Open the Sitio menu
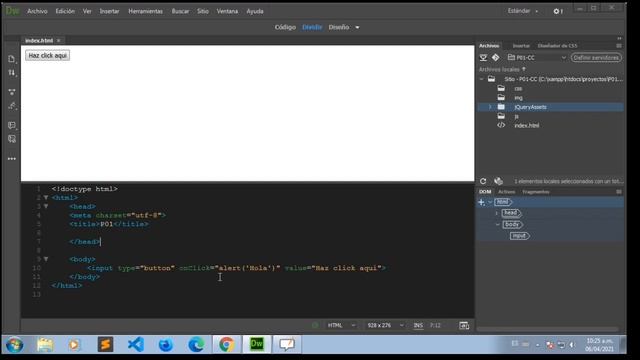The height and width of the screenshot is (360, 640). (203, 11)
